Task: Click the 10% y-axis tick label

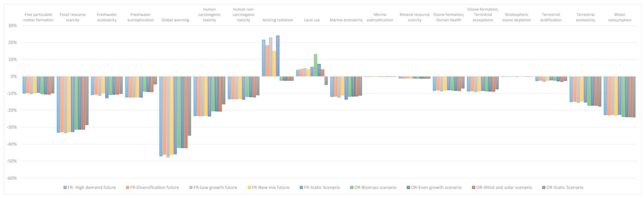Action: [x=12, y=60]
